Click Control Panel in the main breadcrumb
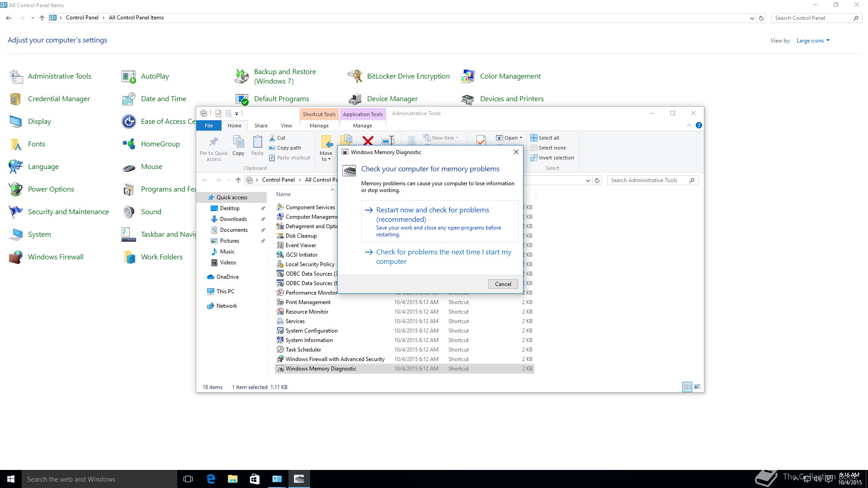This screenshot has width=868, height=488. point(82,18)
